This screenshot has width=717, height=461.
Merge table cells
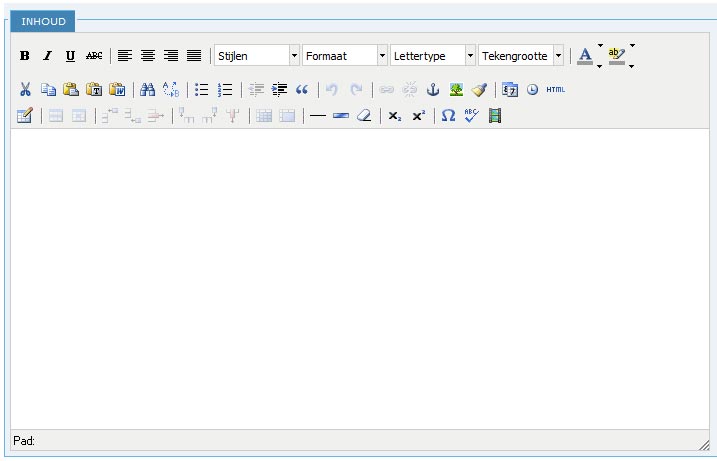tap(287, 116)
